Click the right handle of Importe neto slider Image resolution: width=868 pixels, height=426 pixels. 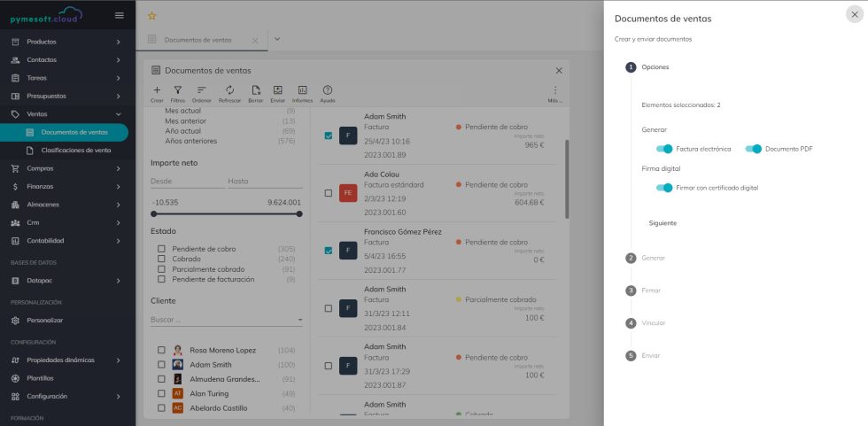pyautogui.click(x=299, y=214)
